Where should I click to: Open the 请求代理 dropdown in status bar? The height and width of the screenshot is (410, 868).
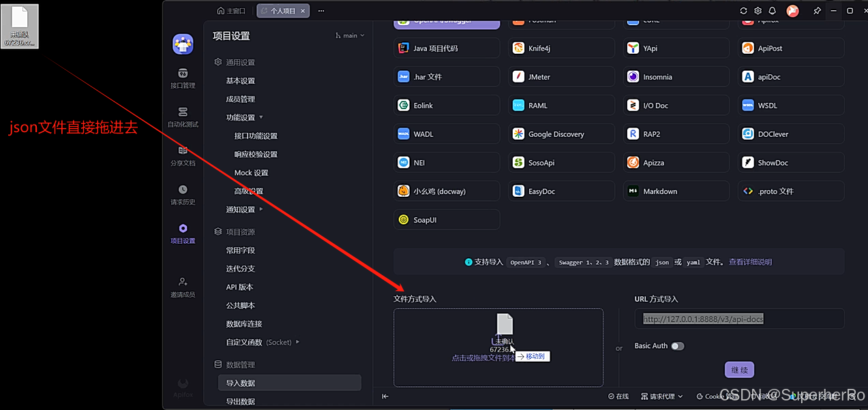point(661,396)
